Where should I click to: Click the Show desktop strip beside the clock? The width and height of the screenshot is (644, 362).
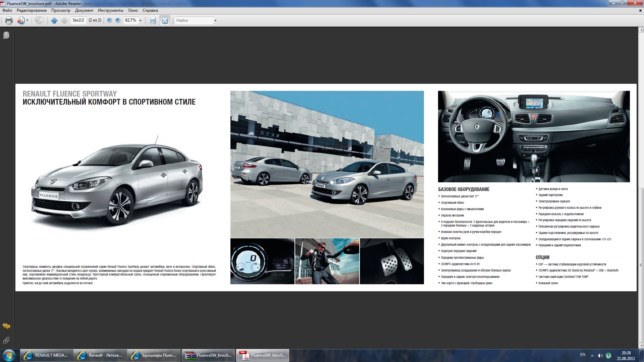pos(641,355)
